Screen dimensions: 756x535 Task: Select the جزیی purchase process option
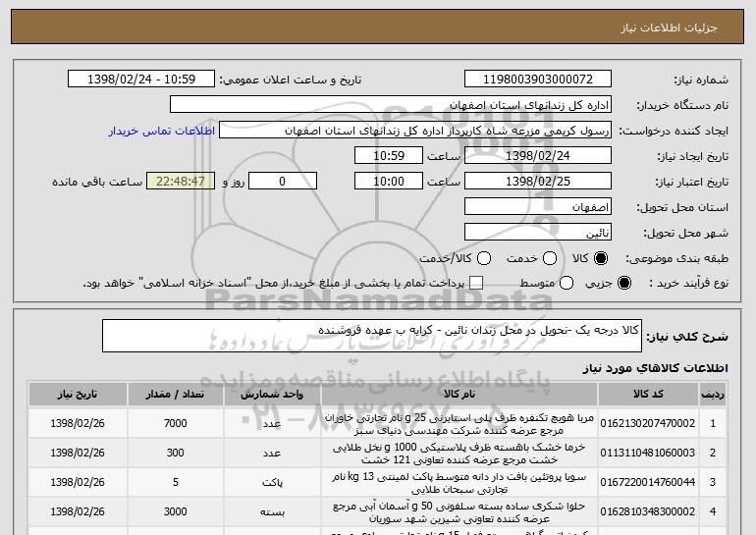(623, 284)
